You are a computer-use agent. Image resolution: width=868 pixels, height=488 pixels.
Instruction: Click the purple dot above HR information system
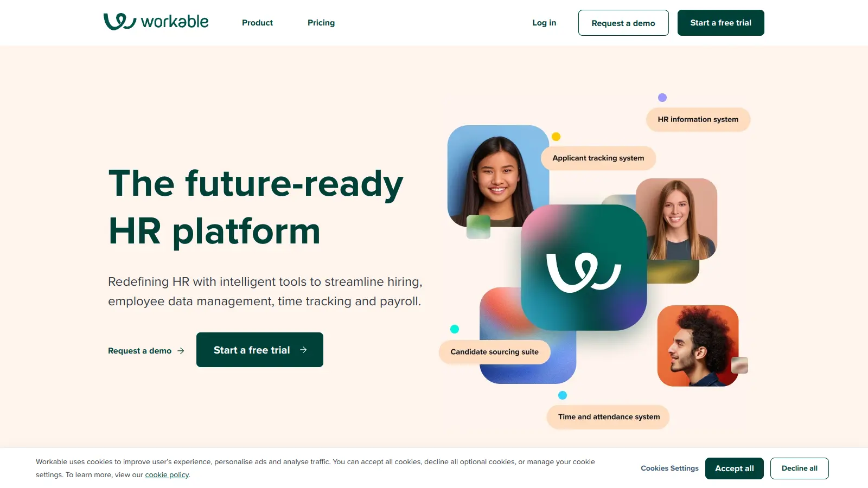662,98
